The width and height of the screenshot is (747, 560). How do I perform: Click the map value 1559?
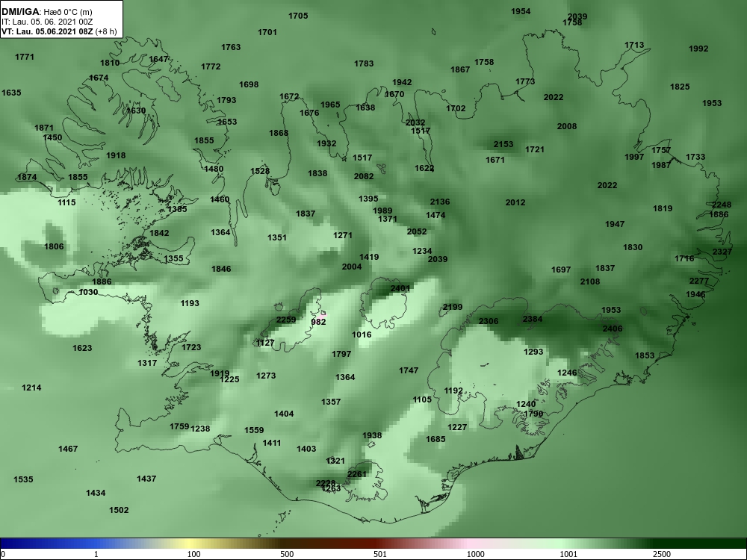(254, 431)
